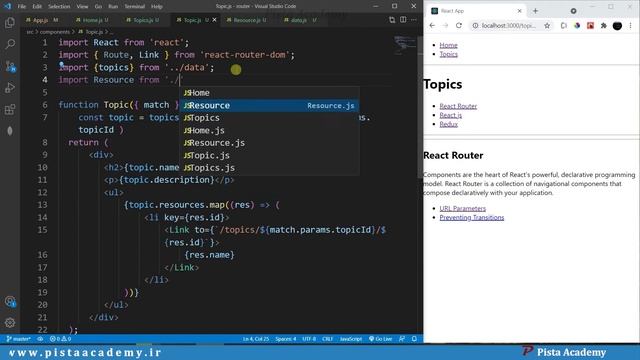Viewport: 640px width, 360px height.
Task: Change language mode via JavaScript status item
Action: (351, 339)
